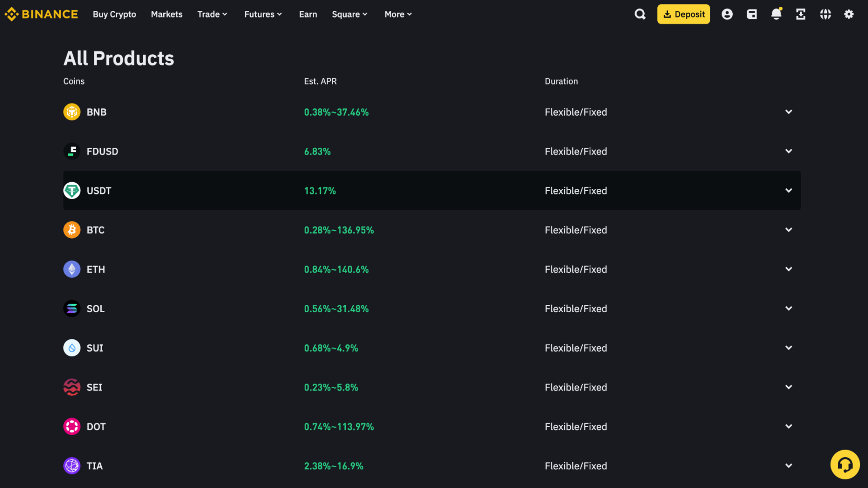Open the Futures dropdown menu
The image size is (868, 488).
[x=263, y=14]
